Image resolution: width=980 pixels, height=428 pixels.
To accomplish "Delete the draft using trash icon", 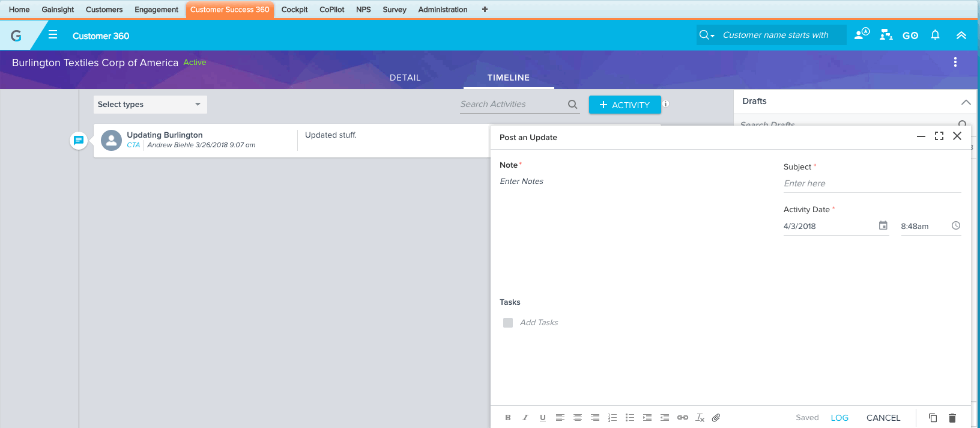I will pos(952,418).
